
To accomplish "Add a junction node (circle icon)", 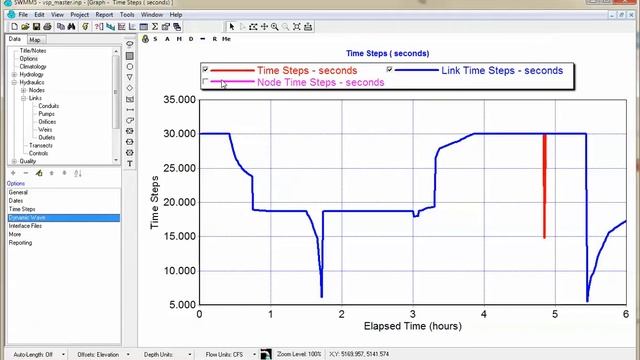I will (130, 67).
